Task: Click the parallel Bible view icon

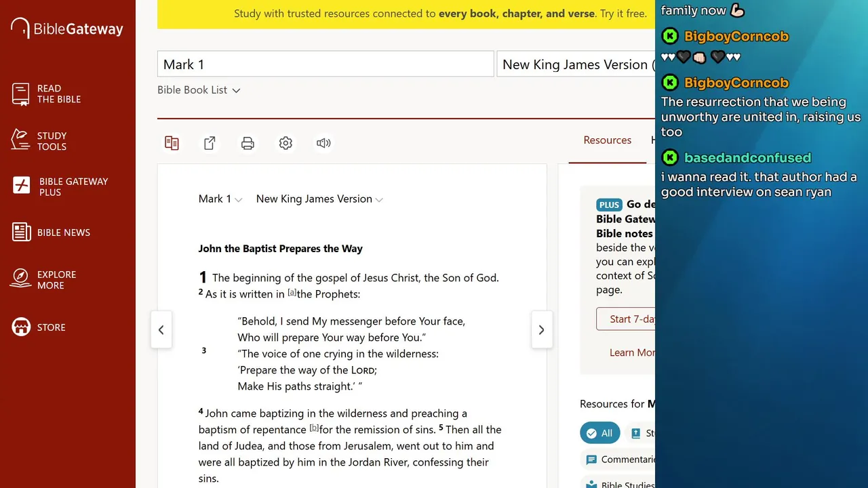Action: point(172,143)
